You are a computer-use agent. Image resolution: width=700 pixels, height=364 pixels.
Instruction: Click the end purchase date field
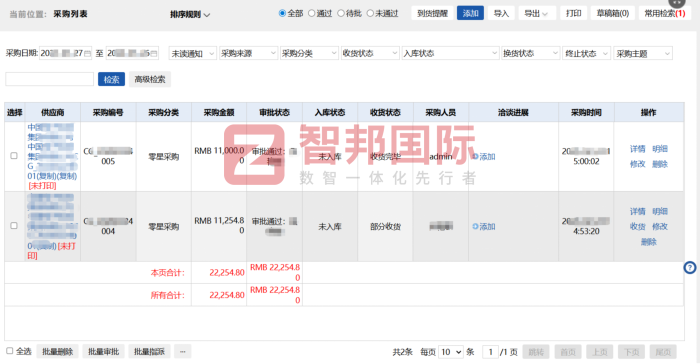(132, 54)
